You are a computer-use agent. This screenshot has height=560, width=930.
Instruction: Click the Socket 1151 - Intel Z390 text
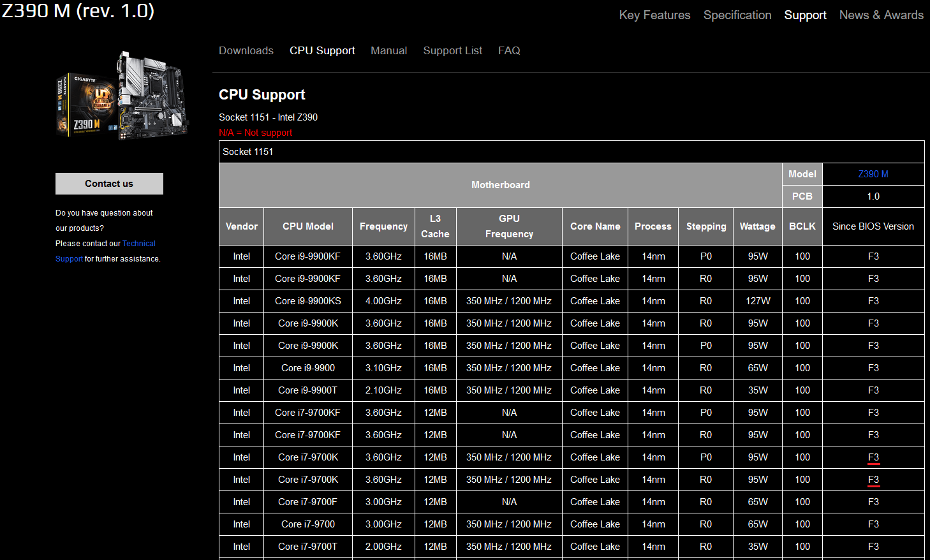pyautogui.click(x=268, y=117)
